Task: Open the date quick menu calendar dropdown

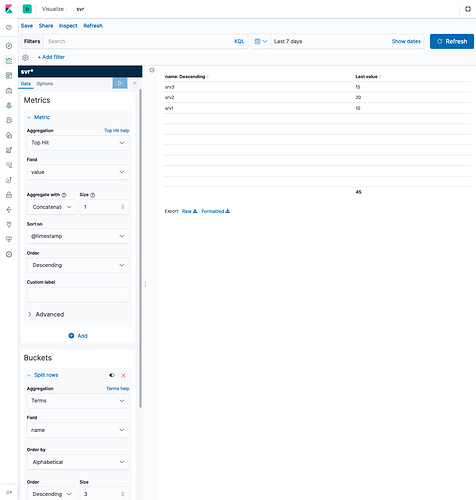Action: pyautogui.click(x=261, y=41)
